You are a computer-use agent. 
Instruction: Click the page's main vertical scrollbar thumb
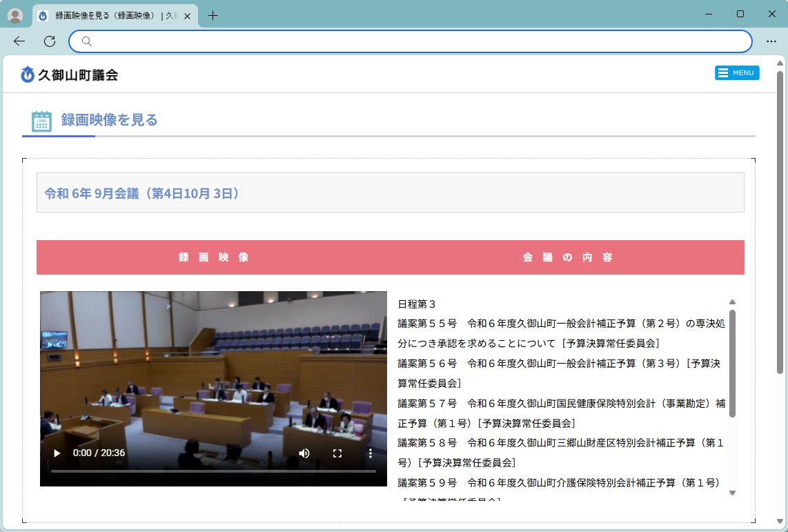coord(780,222)
